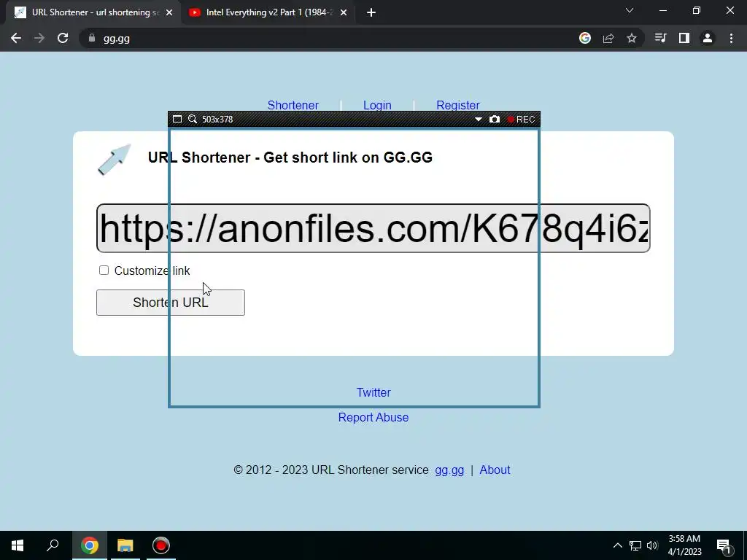Screen dimensions: 747x560
Task: Open the Register link
Action: point(458,105)
